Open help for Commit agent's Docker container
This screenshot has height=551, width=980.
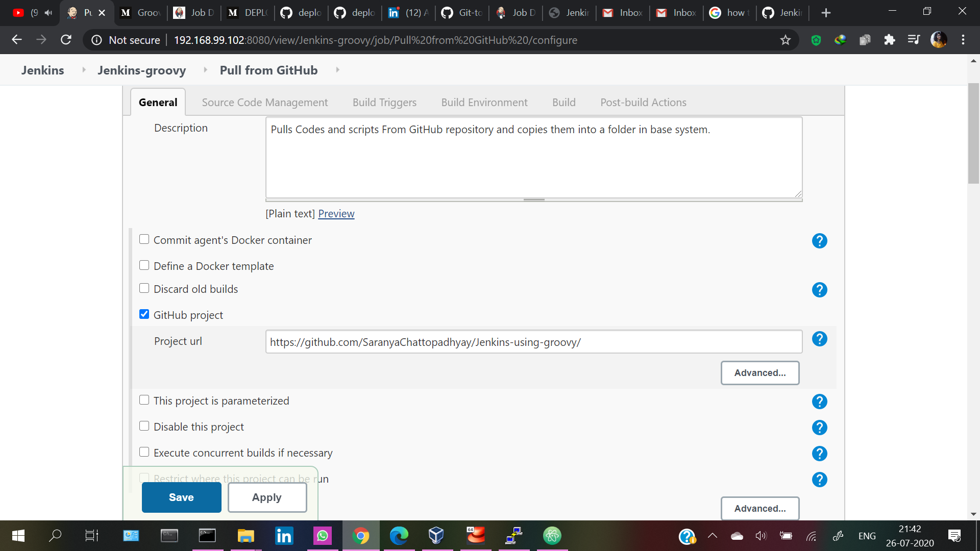click(819, 241)
